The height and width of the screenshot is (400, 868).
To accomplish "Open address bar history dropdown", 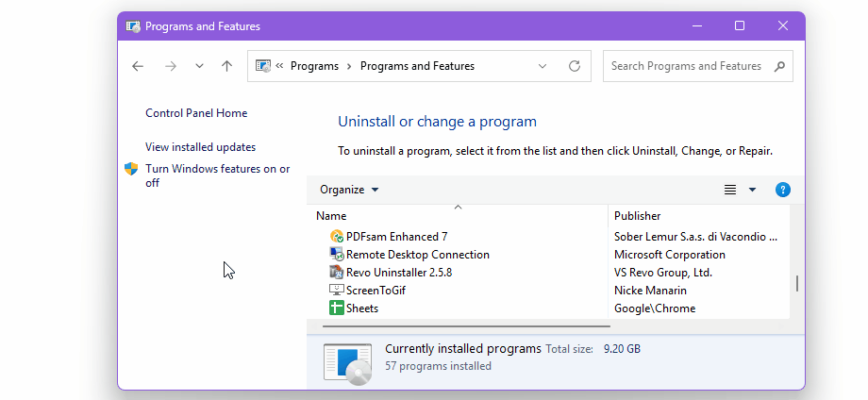I will (542, 66).
